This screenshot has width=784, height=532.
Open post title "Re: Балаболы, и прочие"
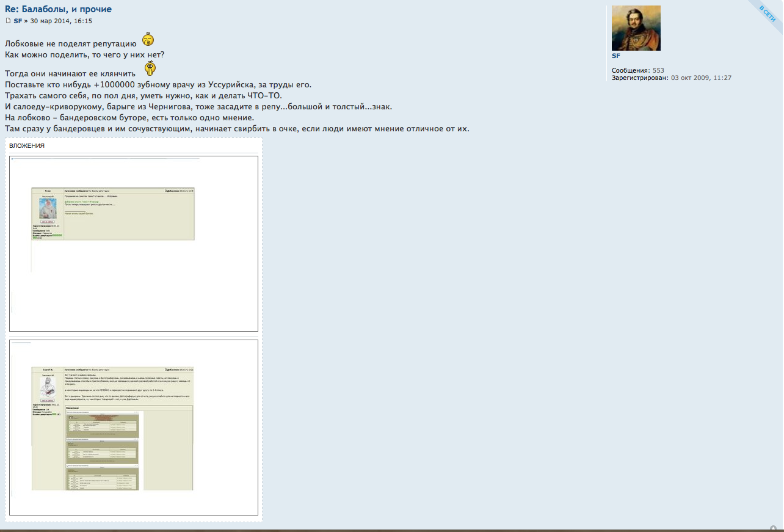[58, 9]
